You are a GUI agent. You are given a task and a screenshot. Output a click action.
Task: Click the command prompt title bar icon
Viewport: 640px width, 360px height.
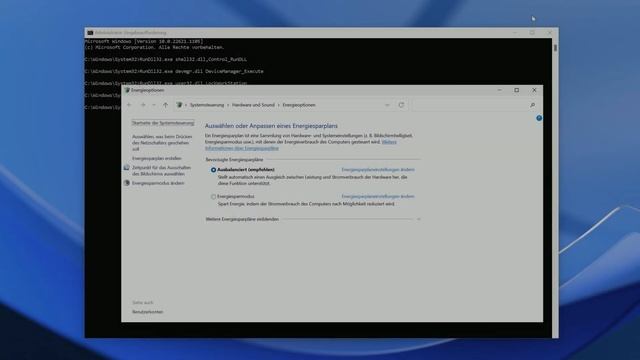pyautogui.click(x=90, y=33)
